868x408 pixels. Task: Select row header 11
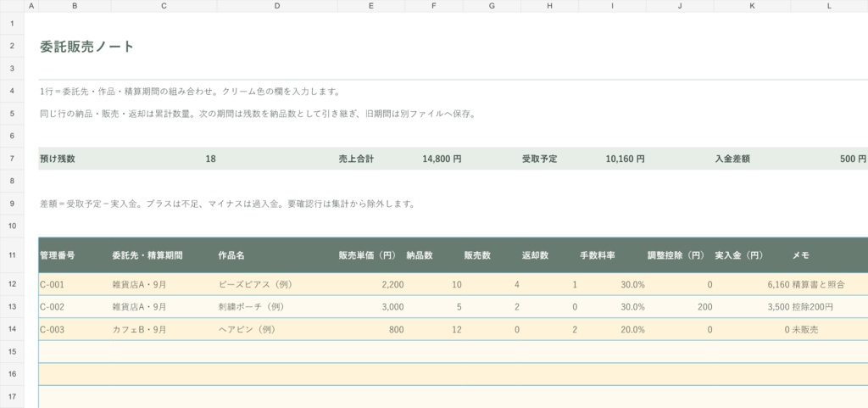(12, 255)
